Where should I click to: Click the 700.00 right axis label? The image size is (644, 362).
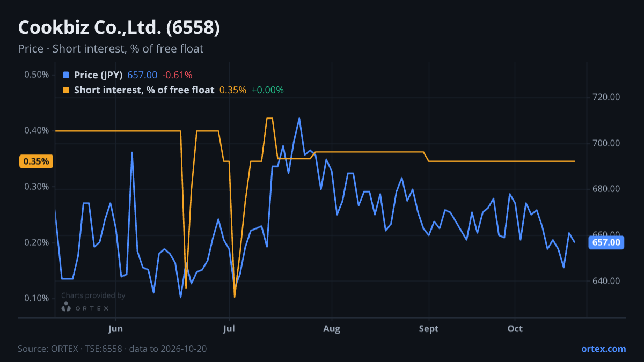(606, 143)
